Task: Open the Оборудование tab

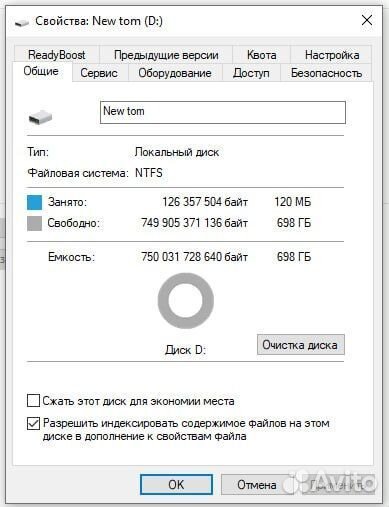Action: click(175, 73)
